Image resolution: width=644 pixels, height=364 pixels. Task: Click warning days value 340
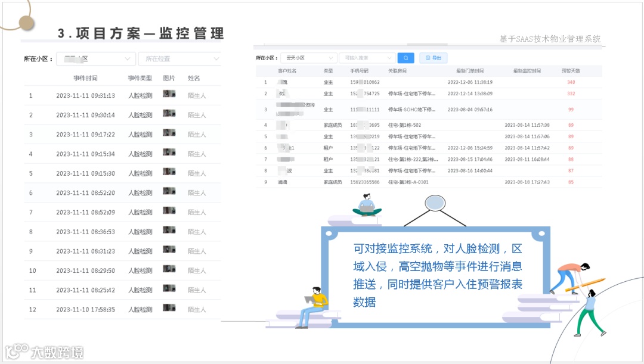coord(571,82)
